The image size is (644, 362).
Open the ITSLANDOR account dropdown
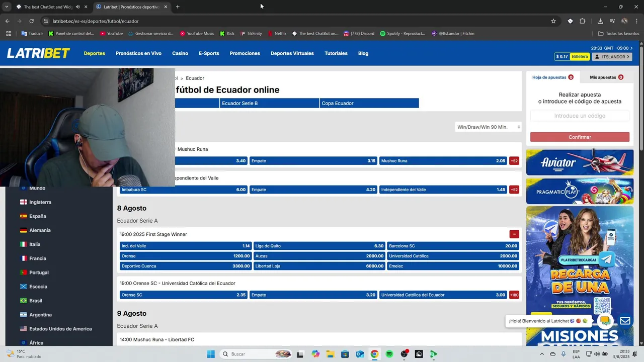coord(612,57)
